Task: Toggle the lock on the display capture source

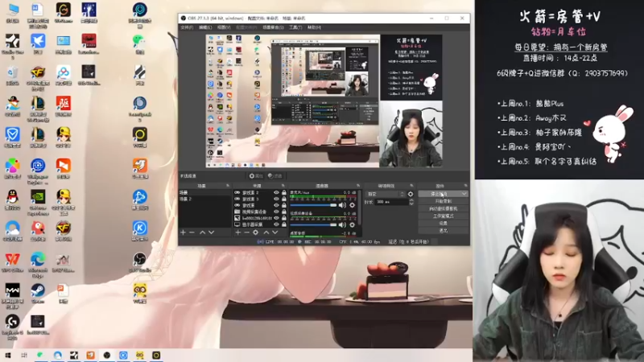Action: click(x=284, y=224)
